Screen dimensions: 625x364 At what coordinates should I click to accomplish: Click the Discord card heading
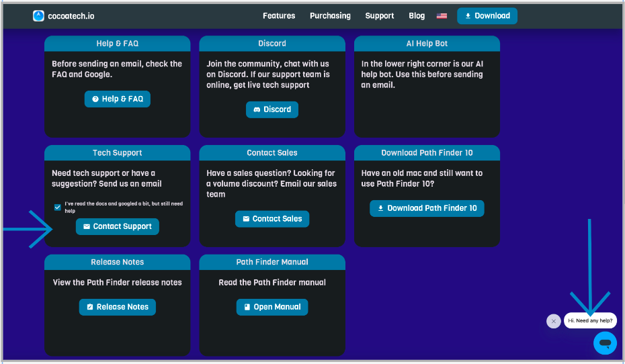pyautogui.click(x=272, y=44)
